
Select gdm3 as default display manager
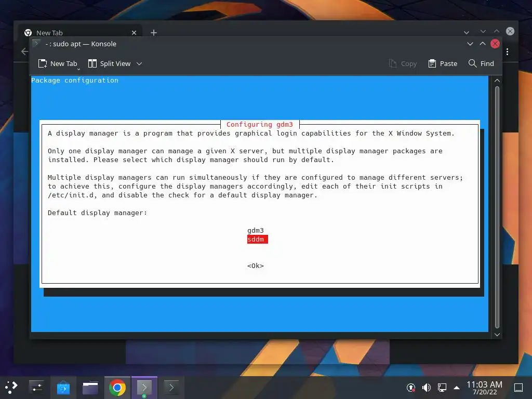pyautogui.click(x=256, y=230)
